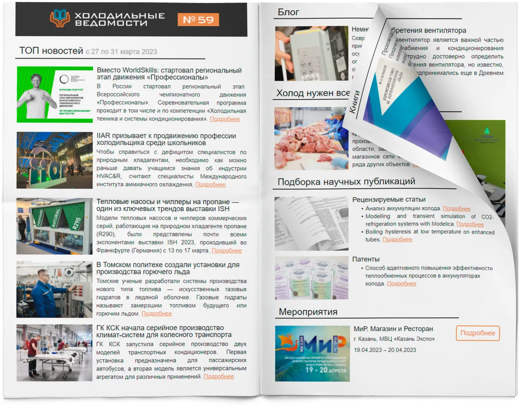Open the IIAR sign photo thumbnail
532x406 pixels.
pyautogui.click(x=54, y=160)
